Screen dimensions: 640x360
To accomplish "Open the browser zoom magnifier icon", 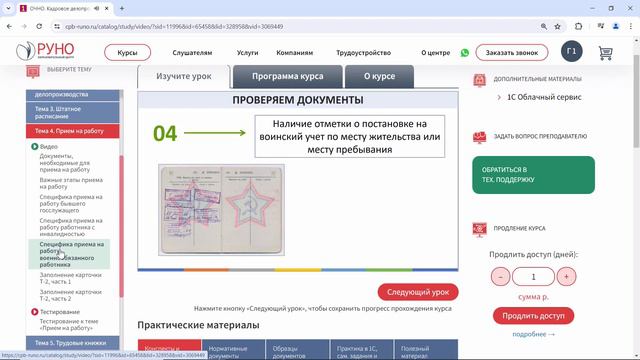I will coord(544,26).
